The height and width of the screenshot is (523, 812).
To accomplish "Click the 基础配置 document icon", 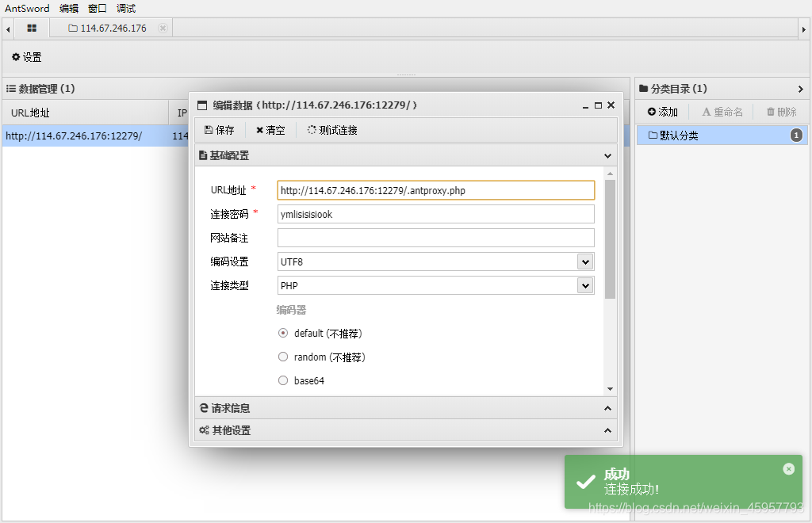I will coord(203,155).
